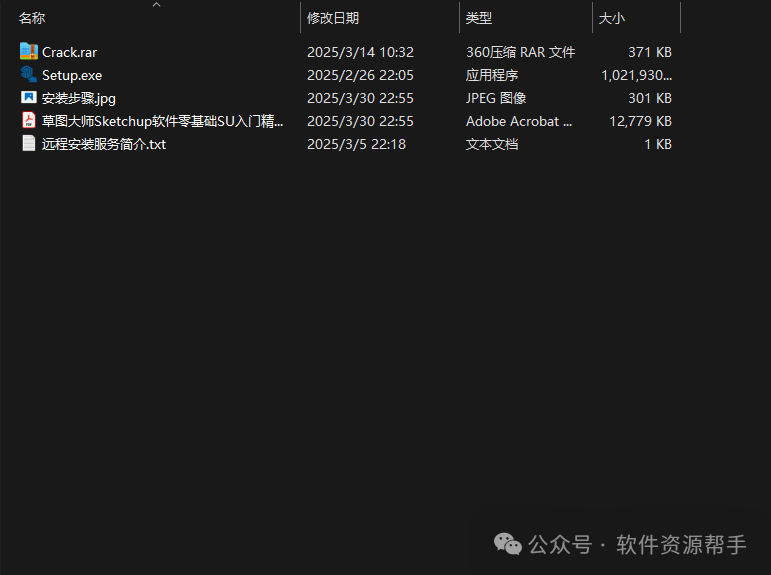Toggle sort direction arrow above 名称
This screenshot has width=771, height=575.
click(156, 4)
